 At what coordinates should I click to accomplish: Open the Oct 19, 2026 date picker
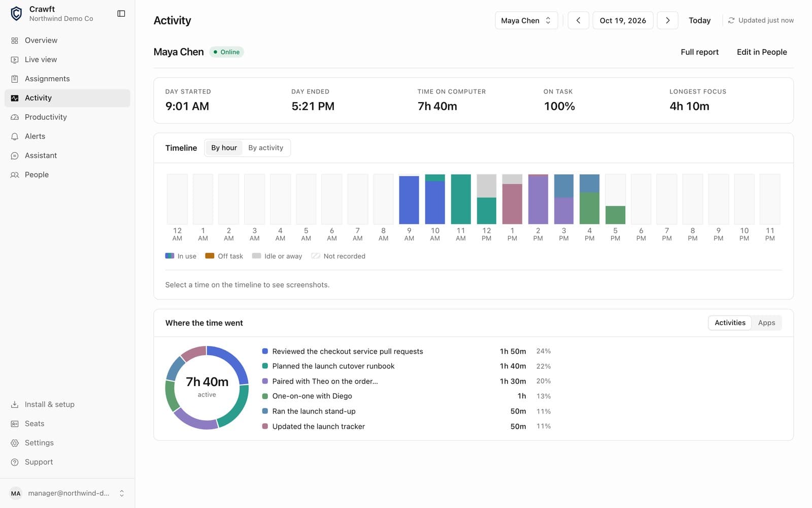point(623,20)
